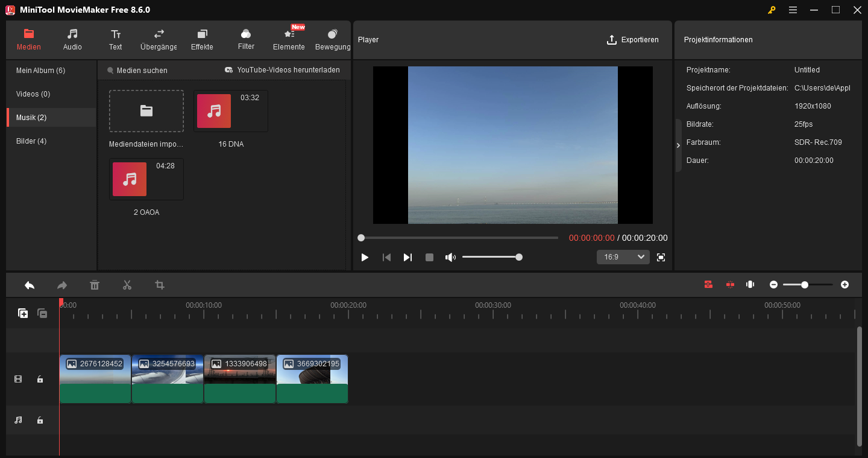The image size is (868, 458).
Task: Add a new track to timeline
Action: pos(23,313)
